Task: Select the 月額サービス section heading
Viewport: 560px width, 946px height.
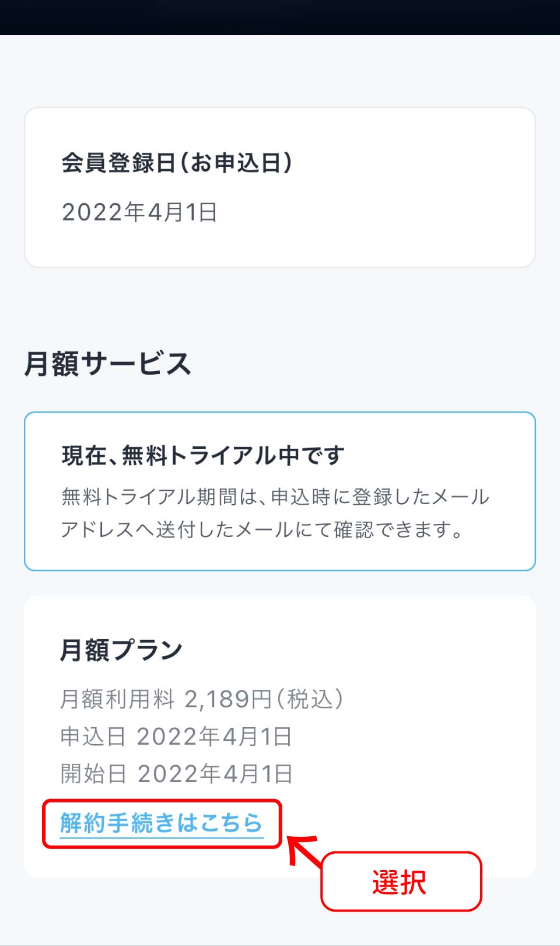Action: click(x=108, y=364)
